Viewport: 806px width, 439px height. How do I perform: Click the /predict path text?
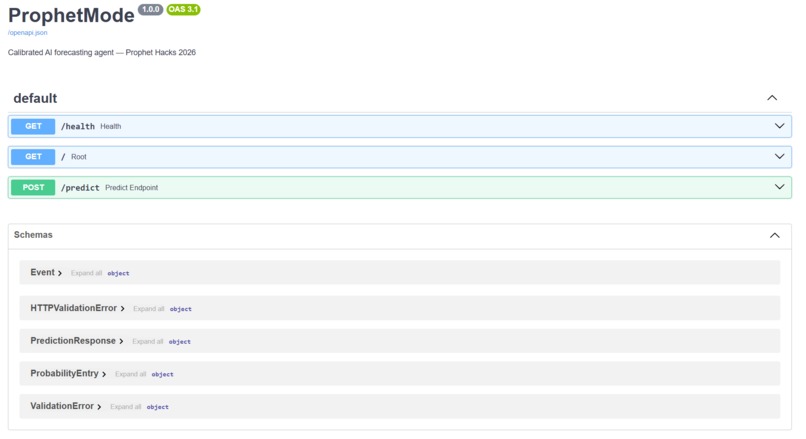tap(80, 188)
